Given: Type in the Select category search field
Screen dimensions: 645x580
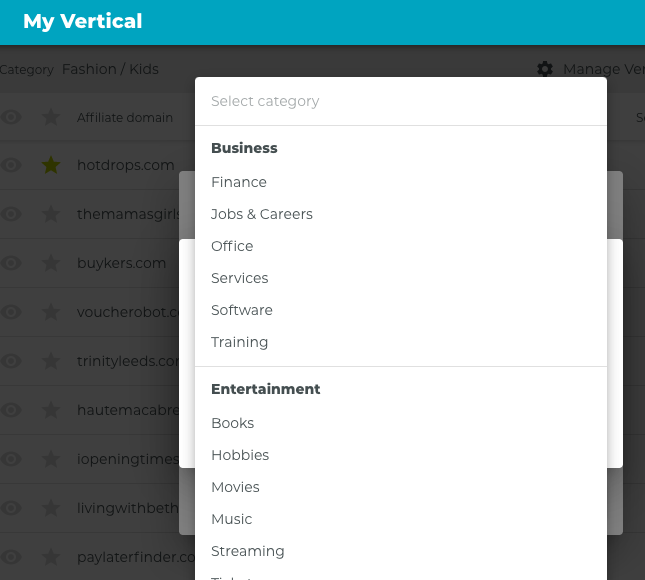Looking at the screenshot, I should tap(400, 101).
